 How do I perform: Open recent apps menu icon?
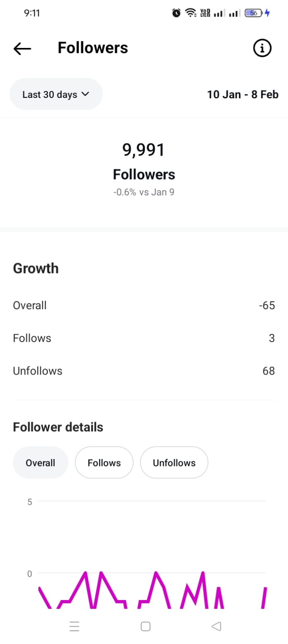click(x=74, y=626)
